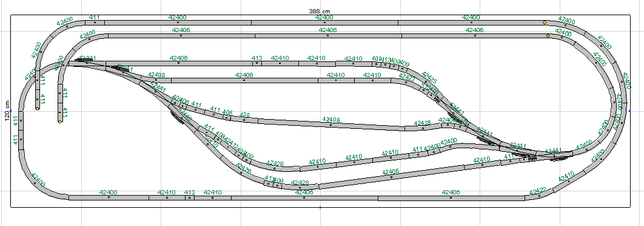Select the 413 piece between bottom 42410 tracks
644x226 pixels.
point(189,197)
